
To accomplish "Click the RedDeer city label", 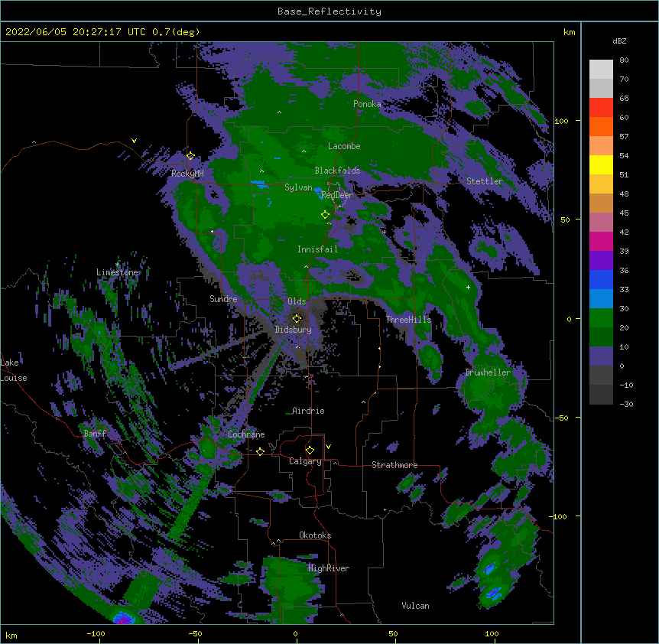I will pos(337,195).
